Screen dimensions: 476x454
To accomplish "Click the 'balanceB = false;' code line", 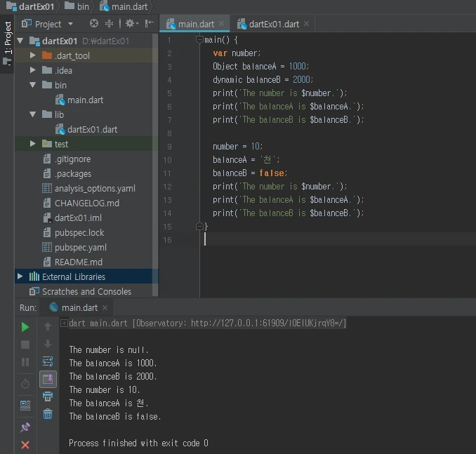I will pos(250,173).
